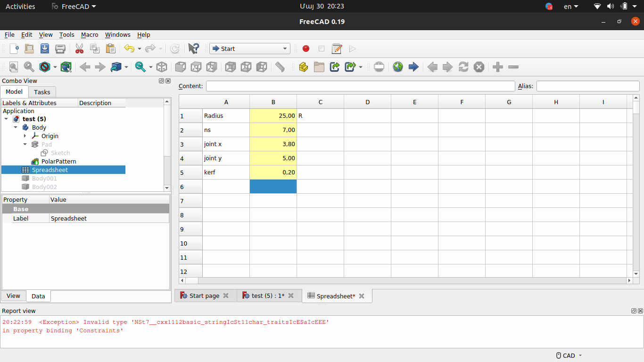The image size is (644, 362).
Task: Open the Macro menu
Action: tap(90, 35)
